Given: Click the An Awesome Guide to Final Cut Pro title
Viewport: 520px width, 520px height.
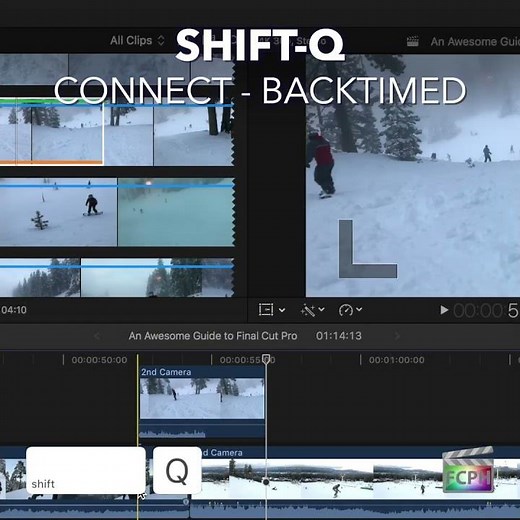Looking at the screenshot, I should (213, 336).
